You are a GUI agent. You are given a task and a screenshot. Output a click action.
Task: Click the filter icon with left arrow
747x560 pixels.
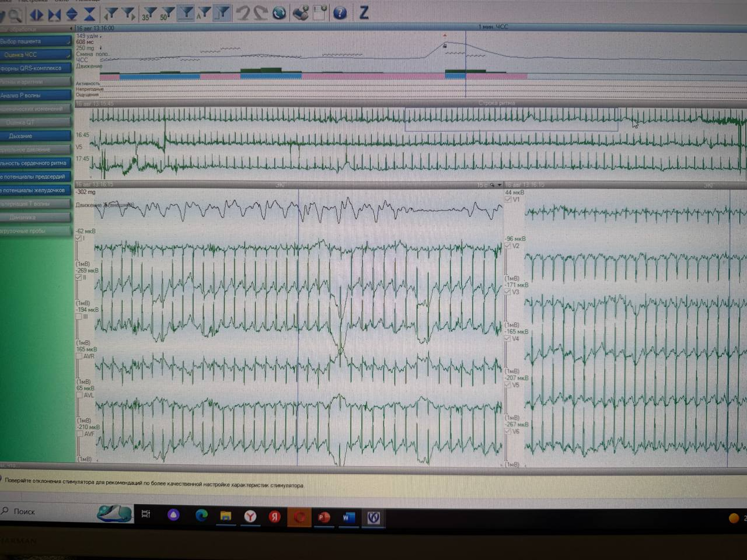pyautogui.click(x=111, y=12)
